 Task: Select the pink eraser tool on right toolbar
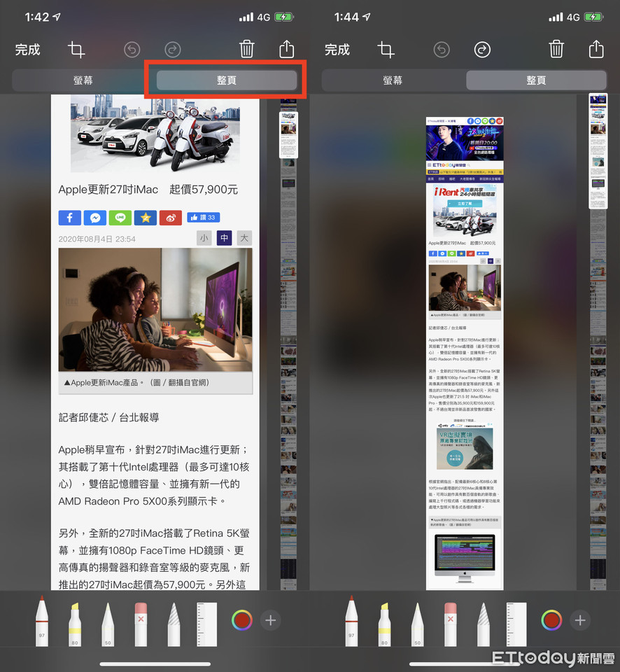tap(451, 622)
